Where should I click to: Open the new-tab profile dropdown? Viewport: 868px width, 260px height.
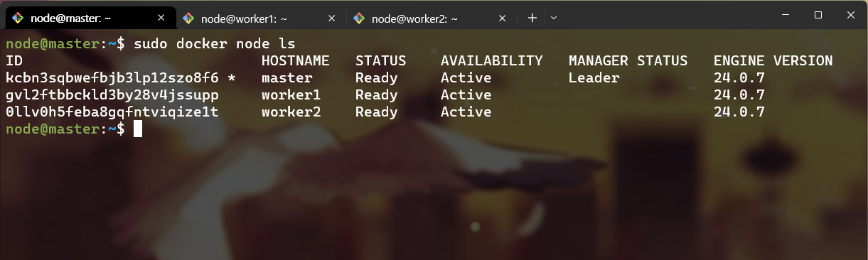pos(554,18)
